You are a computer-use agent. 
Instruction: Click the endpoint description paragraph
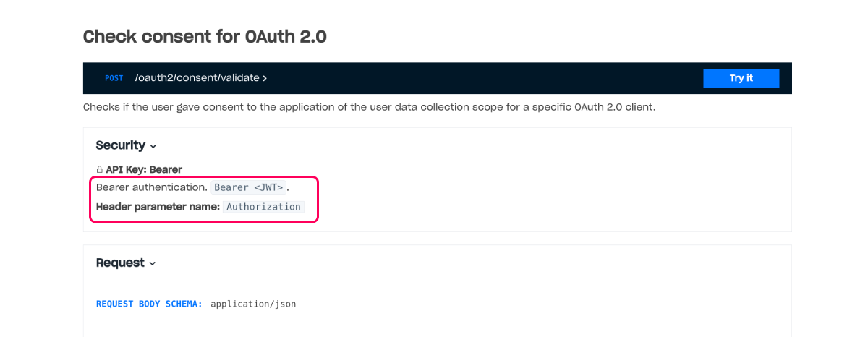(x=369, y=107)
